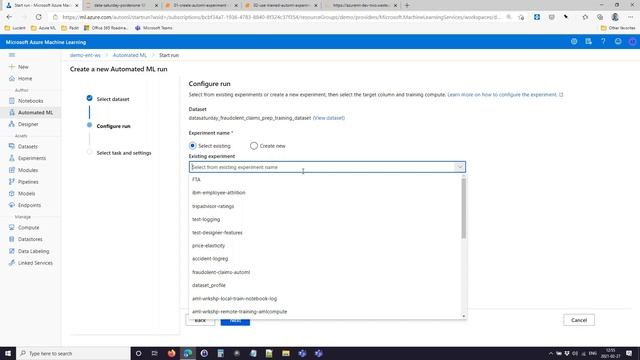Open the directory/subscription icon in the header
This screenshot has width=640, height=360.
point(588,42)
